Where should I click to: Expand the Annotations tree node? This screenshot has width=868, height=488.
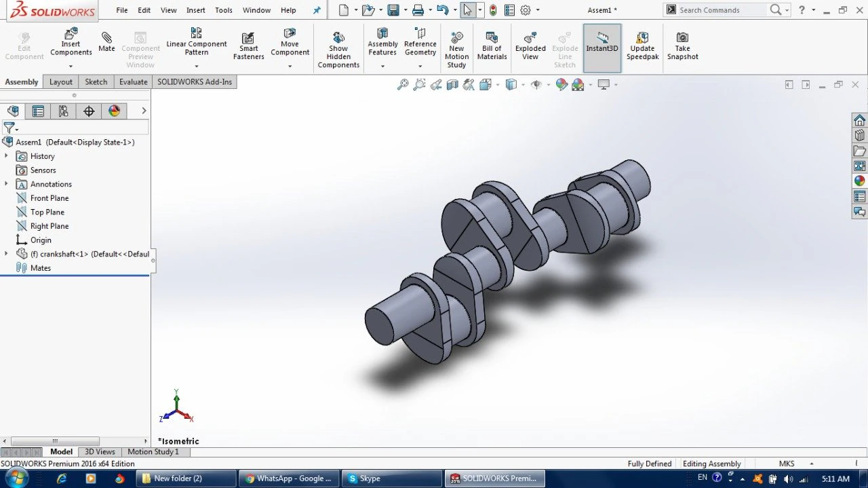[x=6, y=184]
